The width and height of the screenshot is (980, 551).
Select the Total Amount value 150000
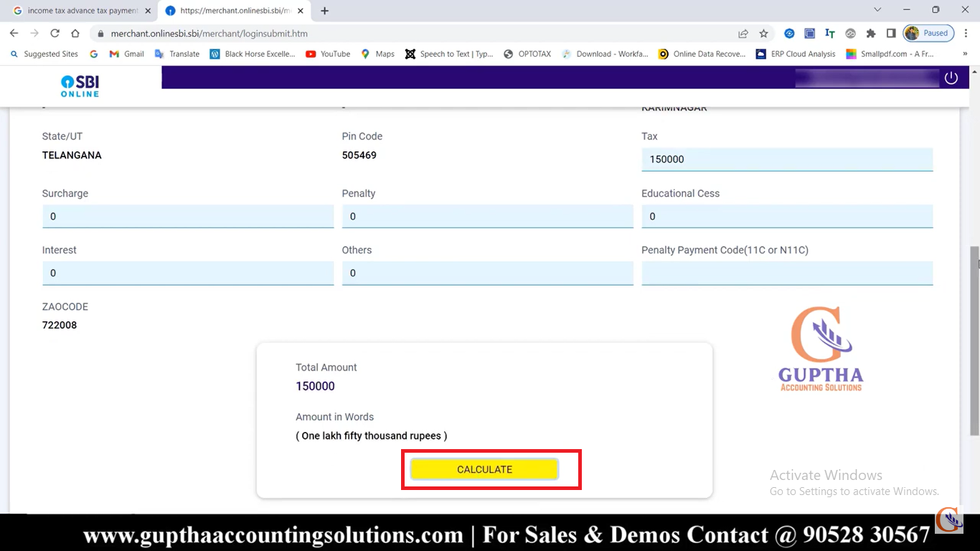coord(315,386)
